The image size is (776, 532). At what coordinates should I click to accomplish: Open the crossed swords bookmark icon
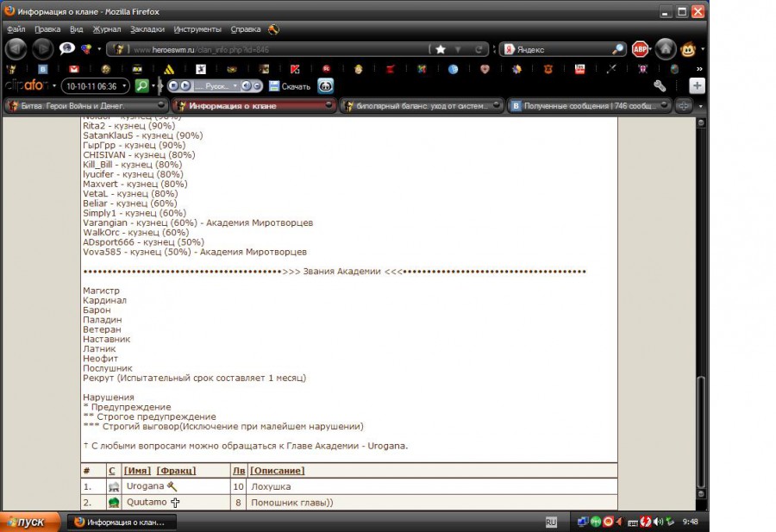611,69
